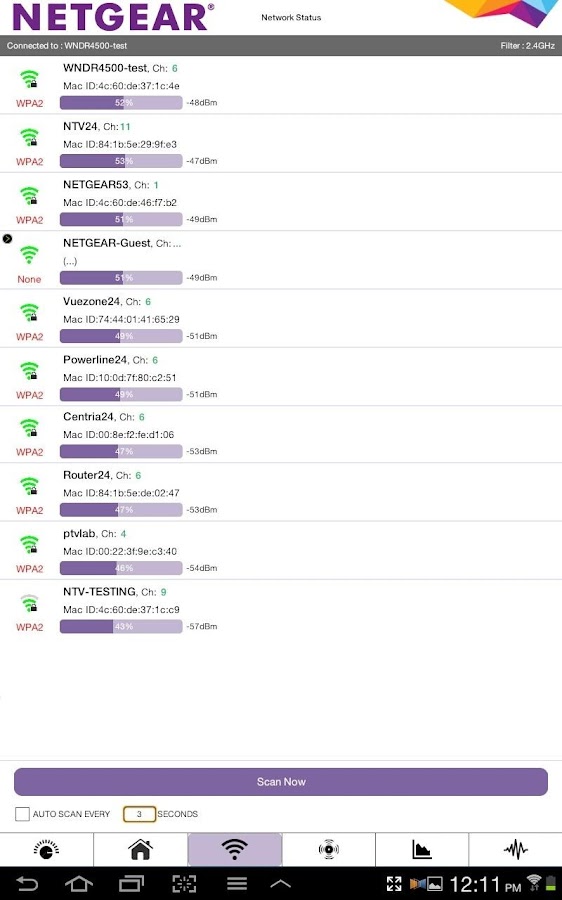Open the 2.4GHz filter selector
The height and width of the screenshot is (900, 562).
click(527, 45)
